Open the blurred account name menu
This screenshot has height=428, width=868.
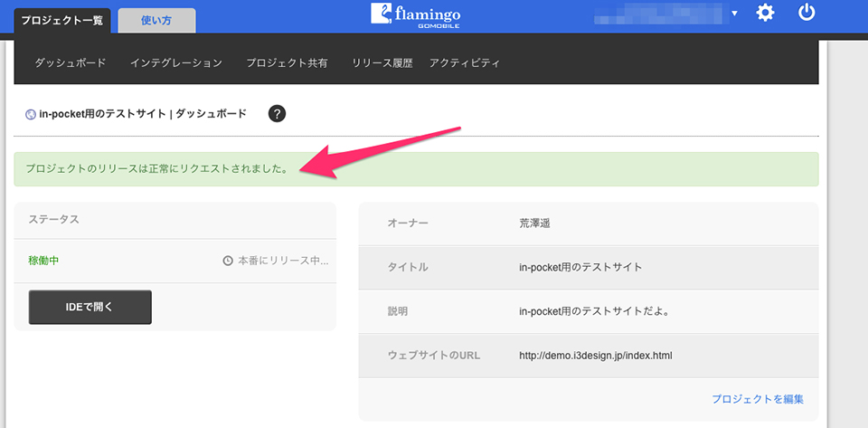(x=660, y=14)
